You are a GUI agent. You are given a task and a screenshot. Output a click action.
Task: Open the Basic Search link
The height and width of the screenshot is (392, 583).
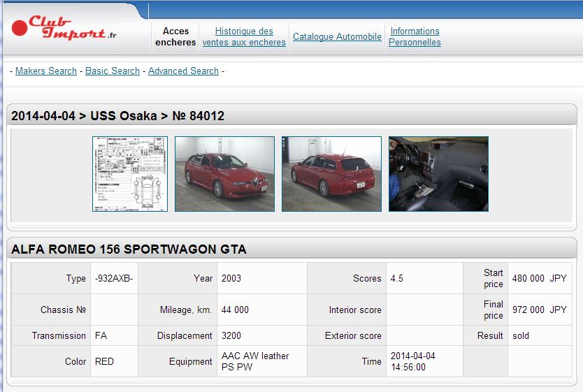click(113, 71)
